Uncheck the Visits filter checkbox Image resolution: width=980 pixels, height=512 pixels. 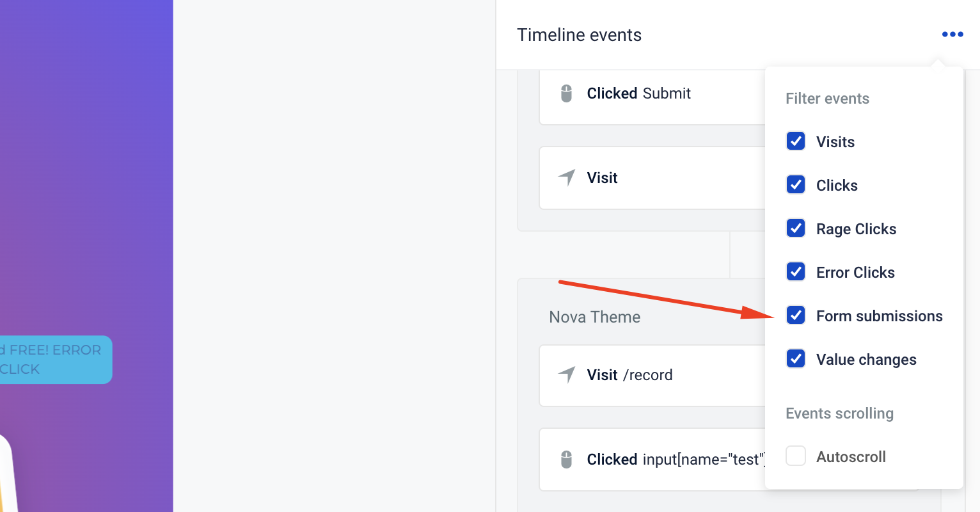796,141
